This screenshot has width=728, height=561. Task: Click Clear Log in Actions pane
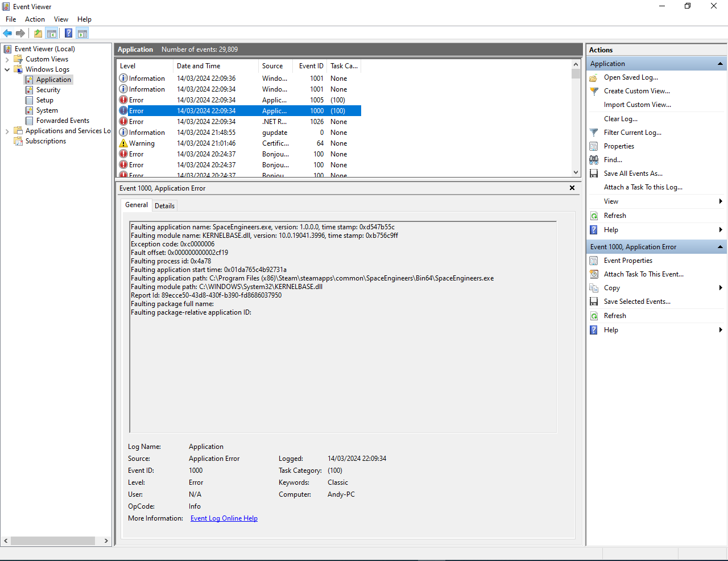(x=621, y=119)
